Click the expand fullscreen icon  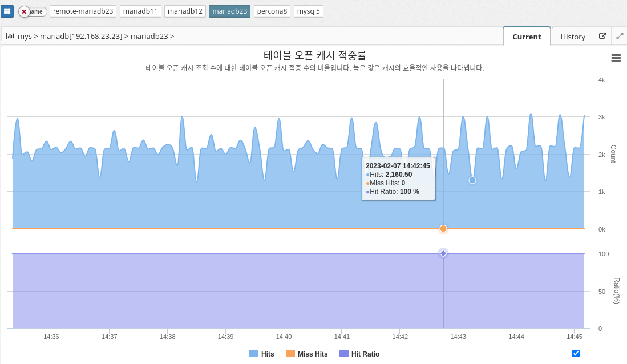(x=620, y=36)
